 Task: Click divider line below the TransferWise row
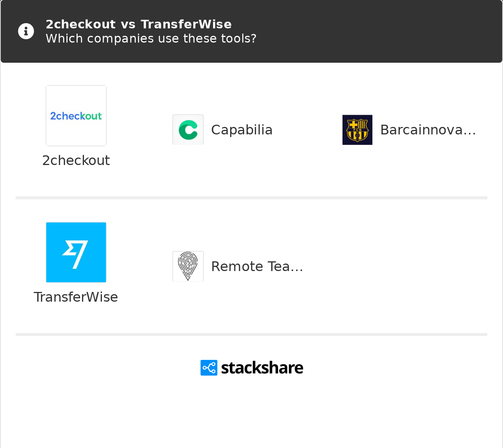coord(251,335)
